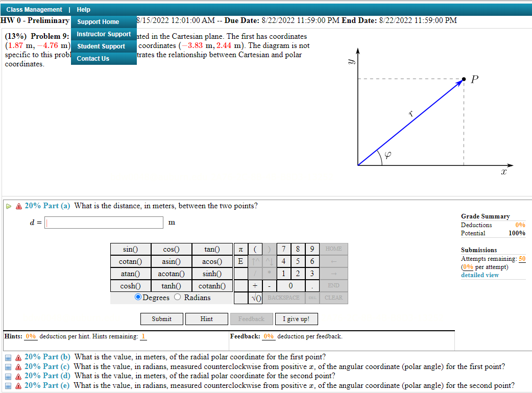Click inside the d = answer field
532x393 pixels.
[104, 222]
